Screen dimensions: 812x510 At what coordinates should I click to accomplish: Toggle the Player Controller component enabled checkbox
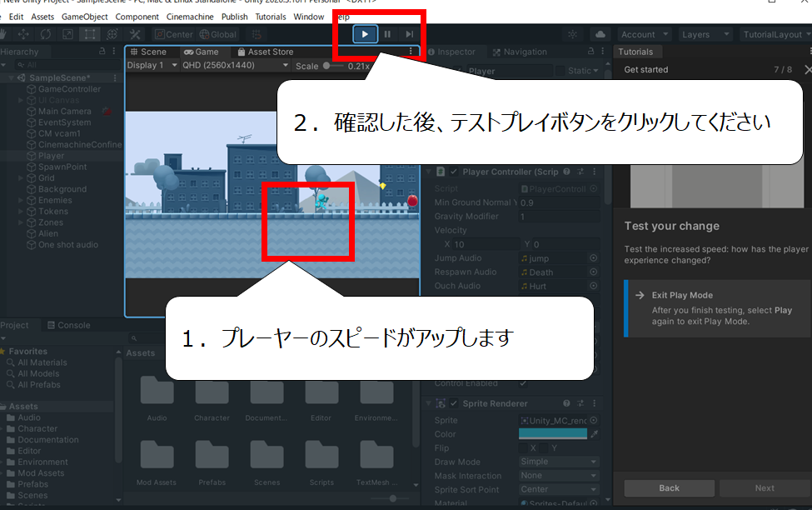tap(454, 172)
